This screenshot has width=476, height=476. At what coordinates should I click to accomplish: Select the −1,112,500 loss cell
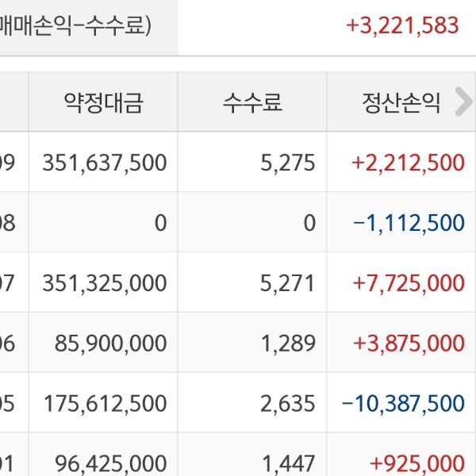(x=408, y=223)
